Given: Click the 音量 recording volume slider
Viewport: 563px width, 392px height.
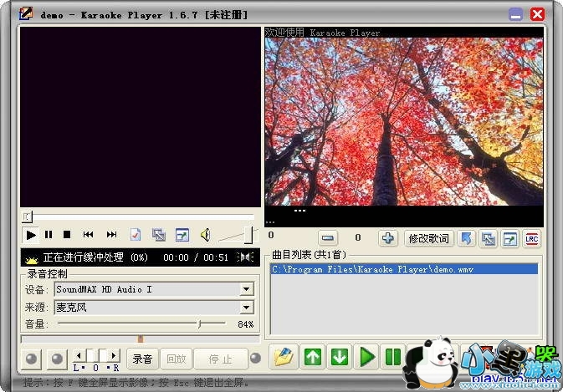Looking at the screenshot, I should point(141,323).
